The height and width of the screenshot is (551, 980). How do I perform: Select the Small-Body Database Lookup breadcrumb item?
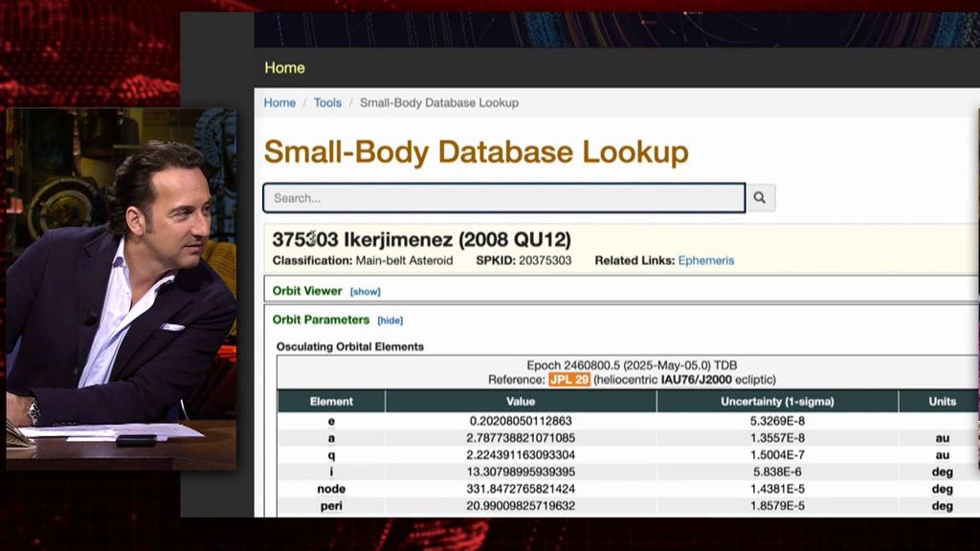438,102
